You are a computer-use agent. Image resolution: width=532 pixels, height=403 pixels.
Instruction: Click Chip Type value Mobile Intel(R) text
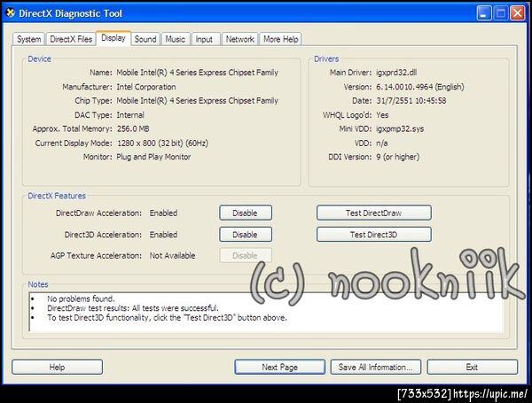197,101
